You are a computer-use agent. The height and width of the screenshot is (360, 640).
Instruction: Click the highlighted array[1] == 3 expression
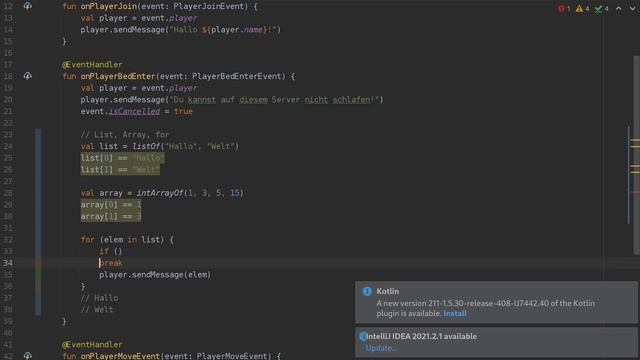(111, 216)
